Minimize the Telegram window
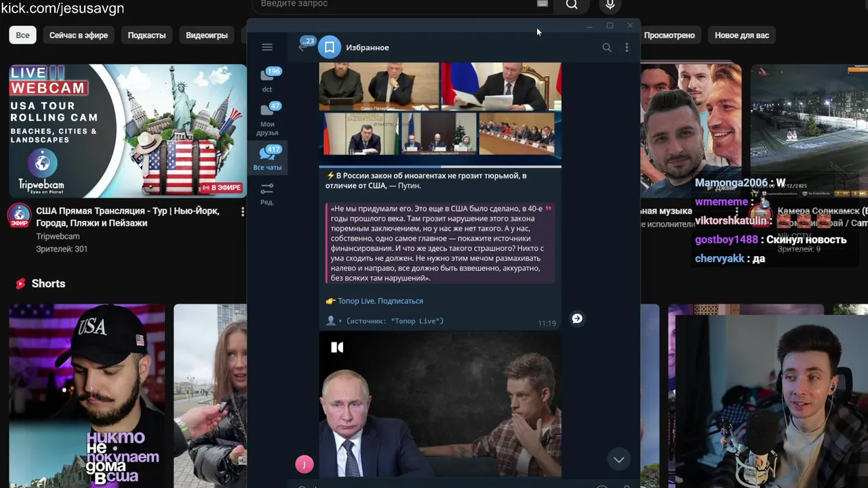 [589, 26]
